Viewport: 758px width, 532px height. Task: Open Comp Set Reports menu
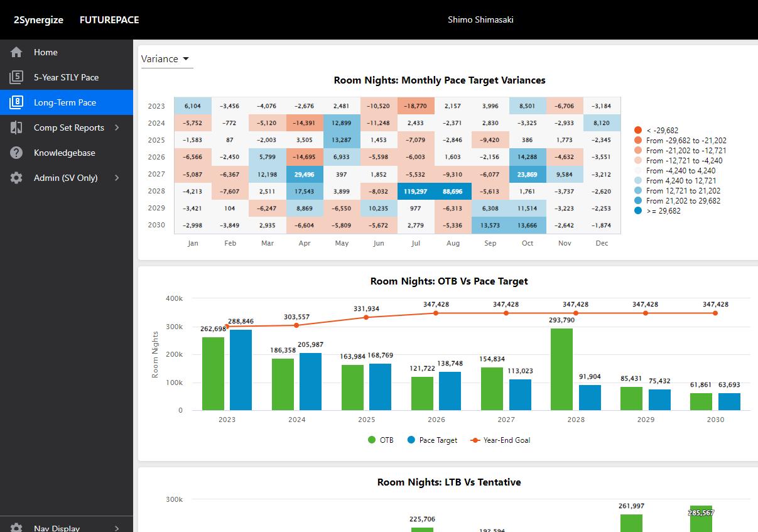[x=67, y=128]
